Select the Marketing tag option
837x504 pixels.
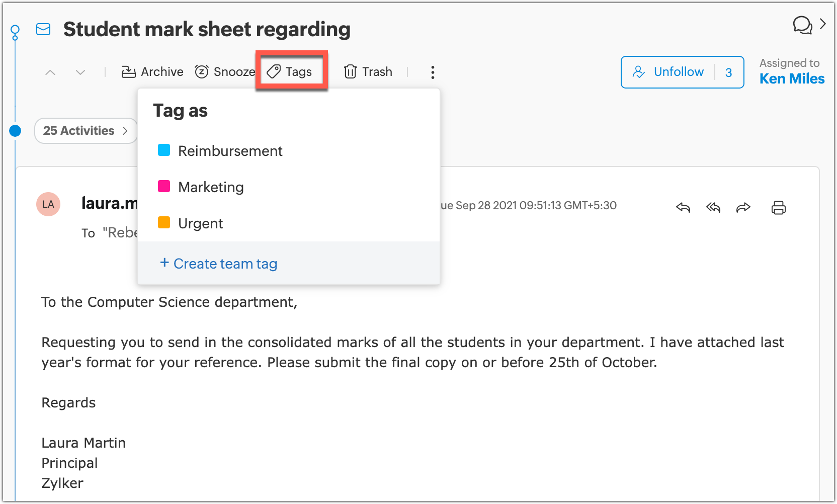[210, 187]
